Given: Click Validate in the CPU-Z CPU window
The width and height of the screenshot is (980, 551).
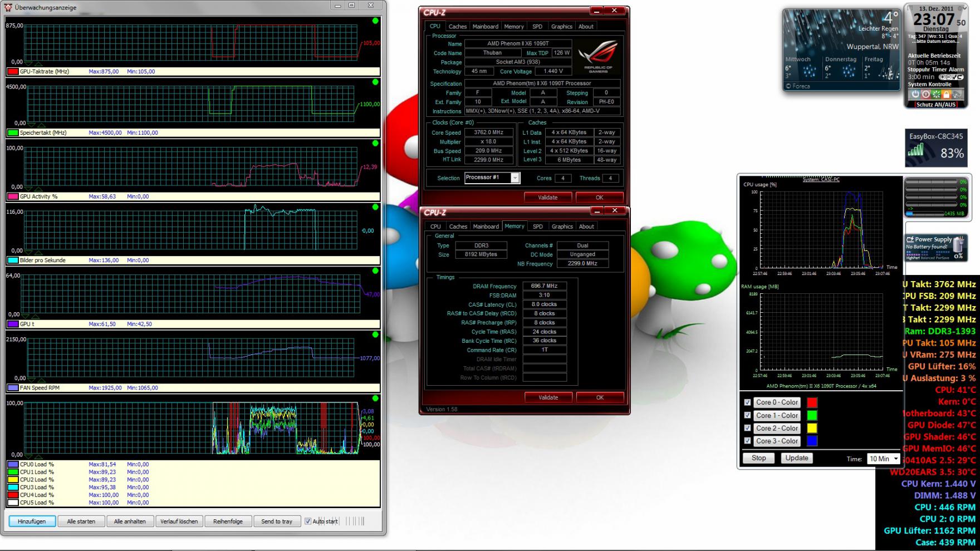Looking at the screenshot, I should 548,198.
